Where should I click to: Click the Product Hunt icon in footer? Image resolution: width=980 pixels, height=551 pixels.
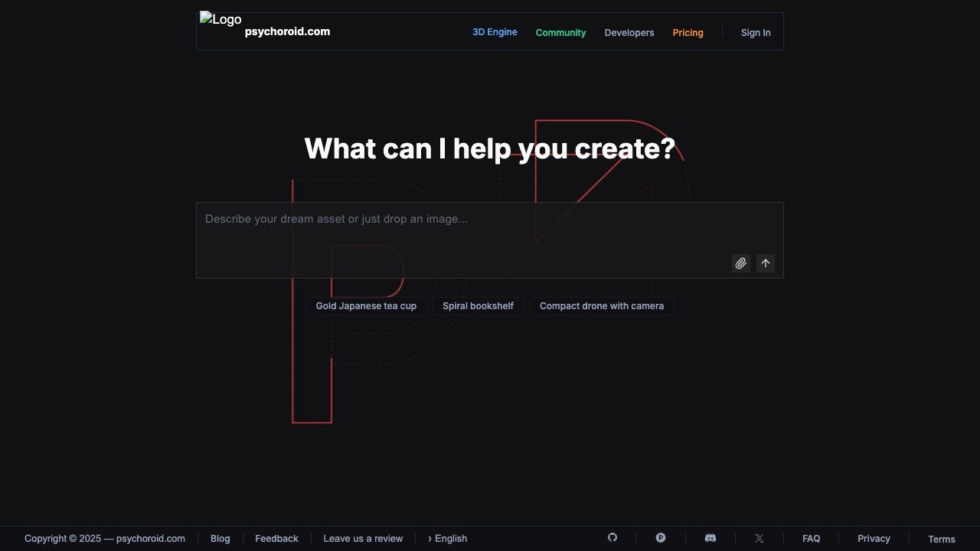[x=661, y=538]
